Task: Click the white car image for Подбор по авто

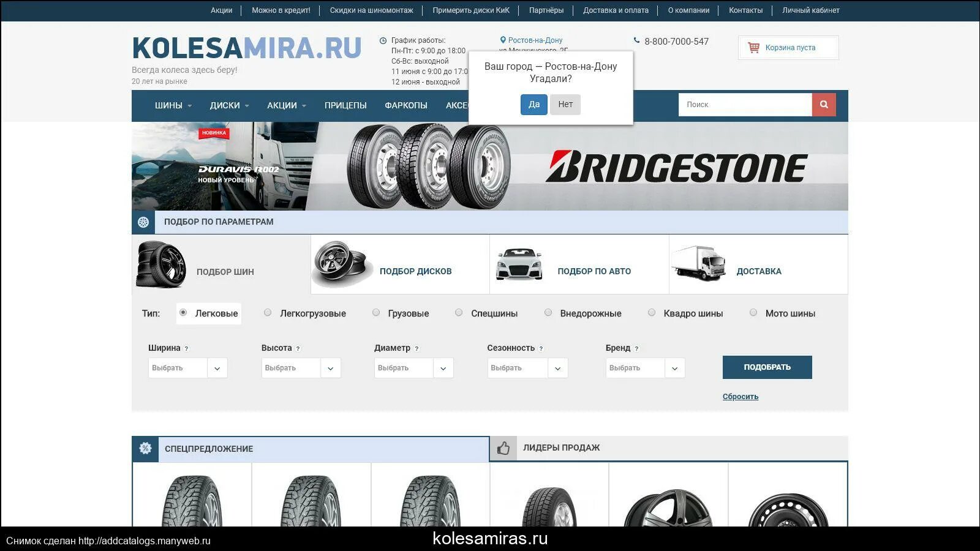Action: pyautogui.click(x=519, y=264)
